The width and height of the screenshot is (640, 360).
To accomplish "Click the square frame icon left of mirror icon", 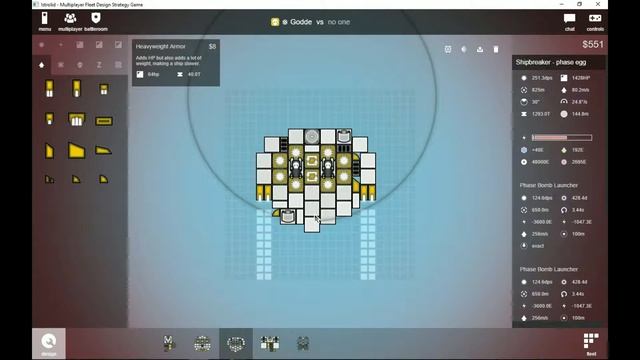I will click(x=448, y=49).
